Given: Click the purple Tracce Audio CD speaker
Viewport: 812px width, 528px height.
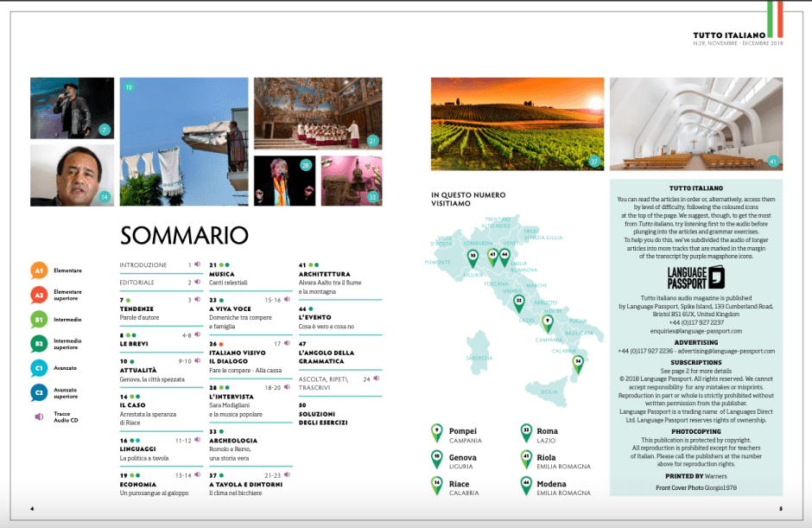Looking at the screenshot, I should tap(39, 417).
